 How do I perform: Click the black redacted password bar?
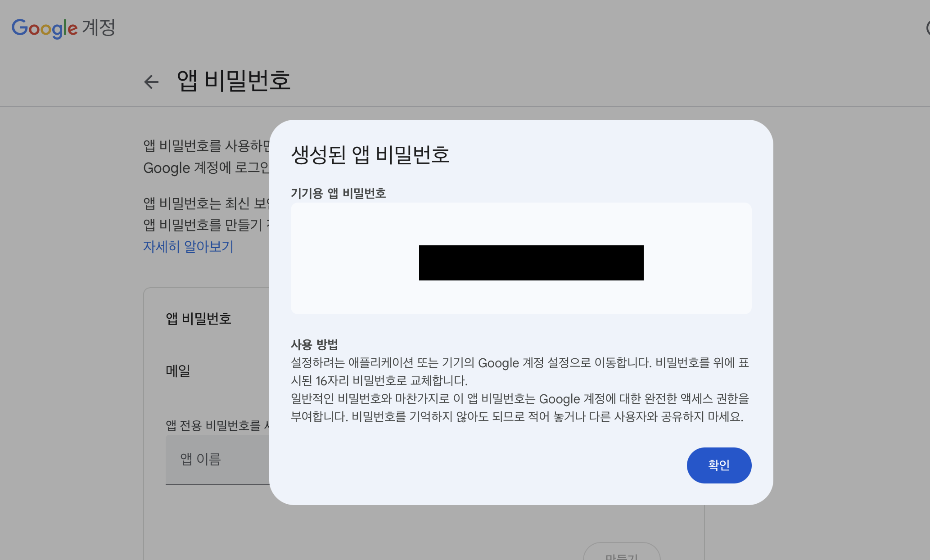tap(531, 263)
